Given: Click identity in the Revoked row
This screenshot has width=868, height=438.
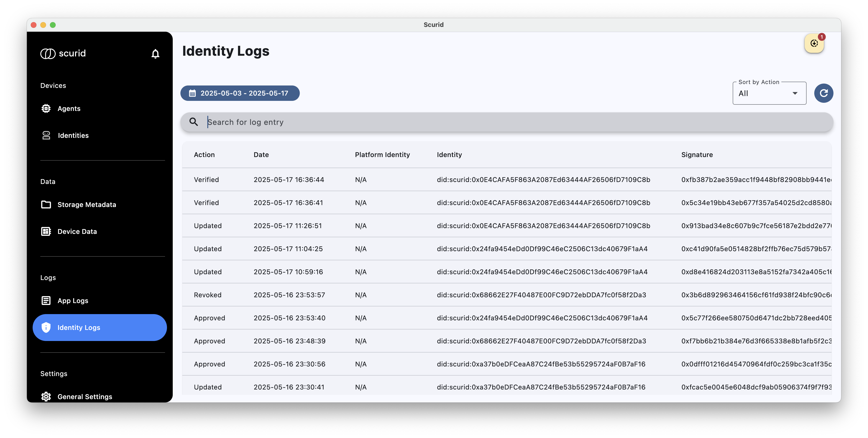Looking at the screenshot, I should click(x=541, y=295).
